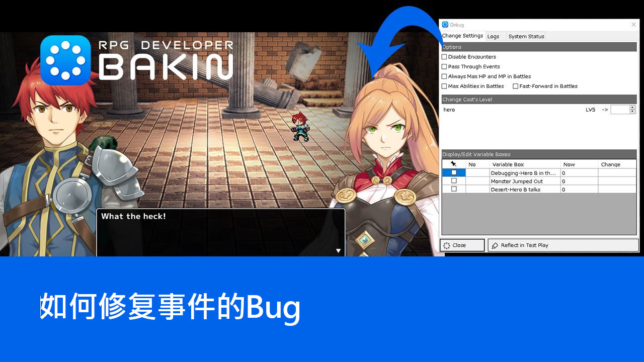Image resolution: width=644 pixels, height=362 pixels.
Task: Click the hero level input field
Action: tap(620, 110)
